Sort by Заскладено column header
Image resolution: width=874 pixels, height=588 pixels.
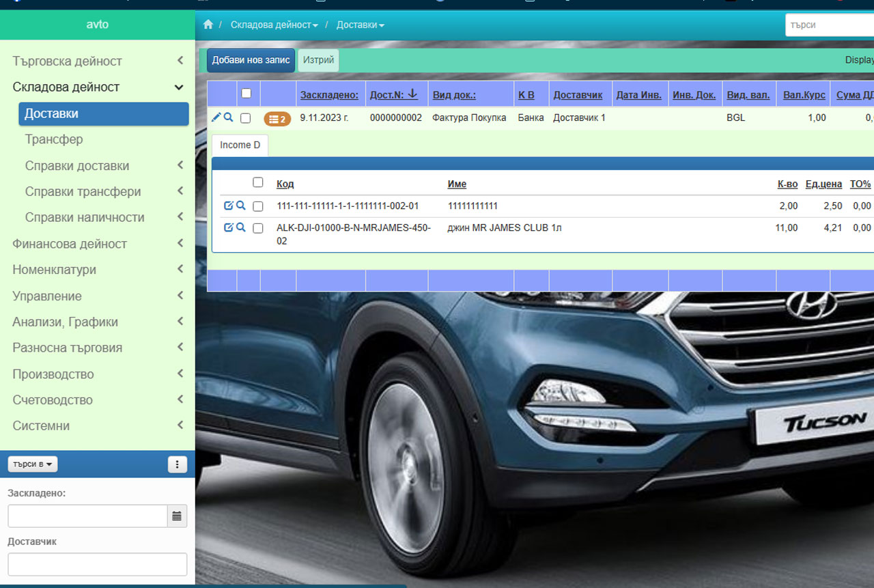[x=329, y=95]
